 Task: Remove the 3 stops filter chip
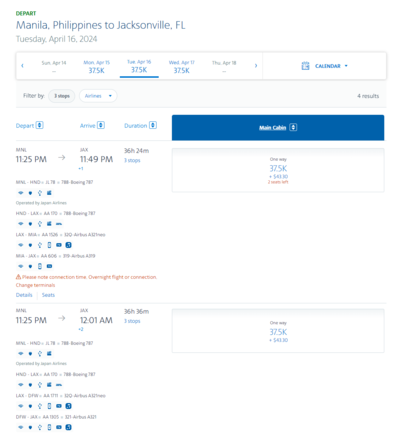click(62, 96)
